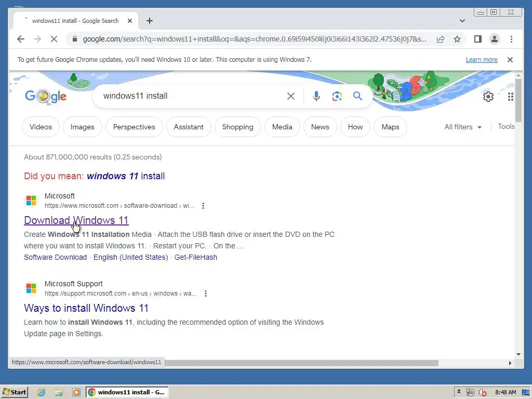Toggle the Chrome side panel
The width and height of the screenshot is (532, 399).
coord(478,39)
